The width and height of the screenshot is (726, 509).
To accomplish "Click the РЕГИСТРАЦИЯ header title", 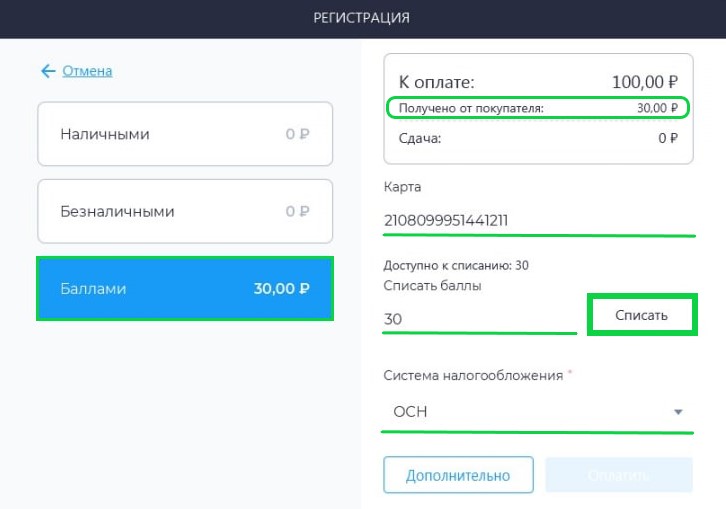I will [x=362, y=18].
